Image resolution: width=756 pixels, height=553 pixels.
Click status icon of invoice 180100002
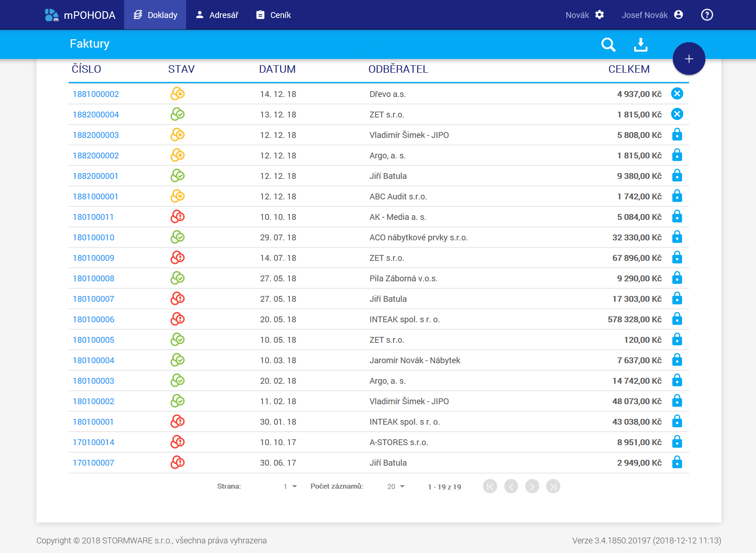(x=178, y=401)
